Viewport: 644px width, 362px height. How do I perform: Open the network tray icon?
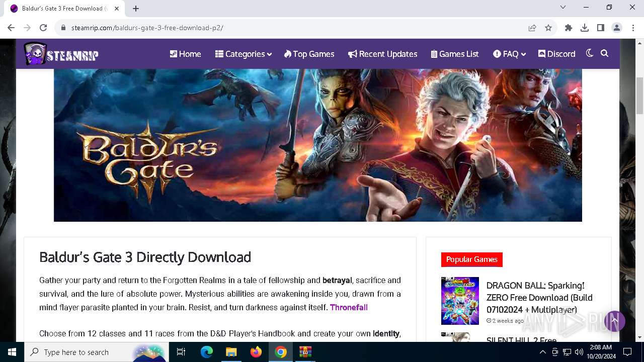pyautogui.click(x=567, y=352)
